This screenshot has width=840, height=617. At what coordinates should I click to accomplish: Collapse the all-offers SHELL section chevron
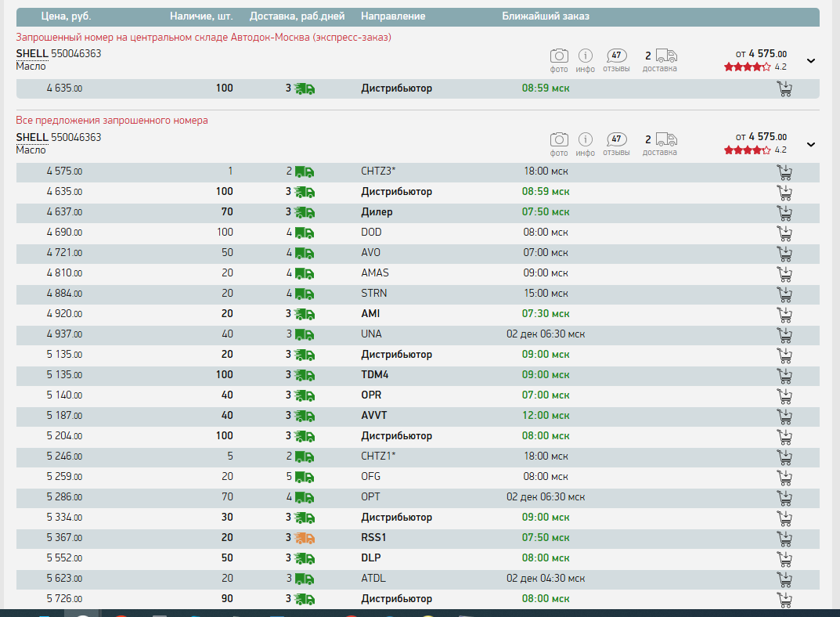(x=811, y=145)
